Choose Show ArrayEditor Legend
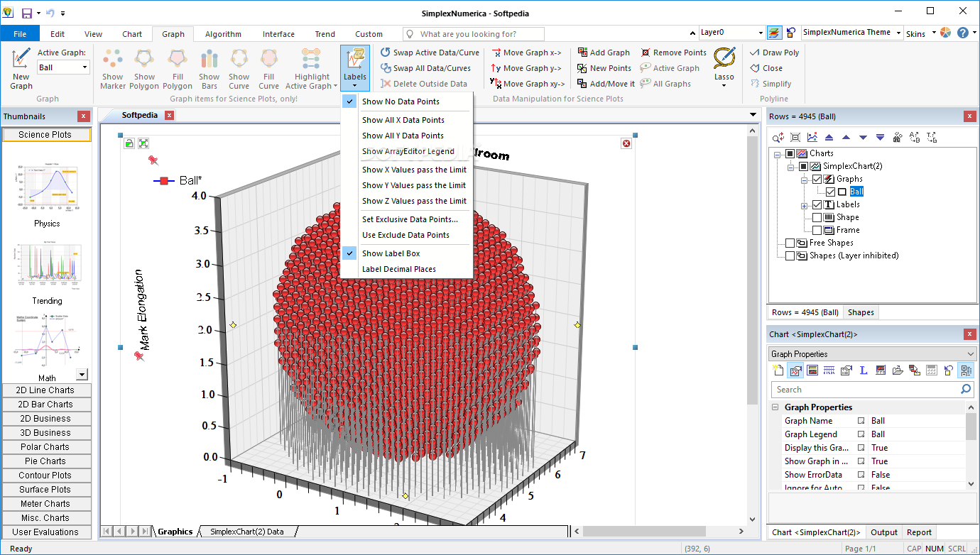 (408, 151)
